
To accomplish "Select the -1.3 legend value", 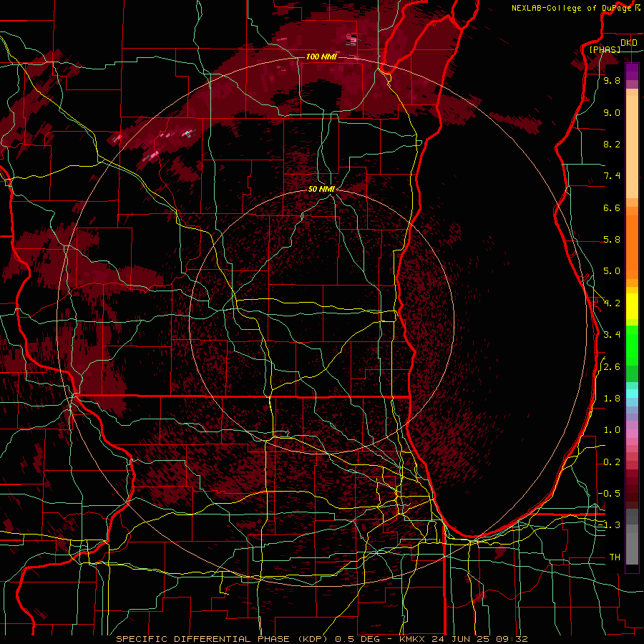I will click(610, 525).
